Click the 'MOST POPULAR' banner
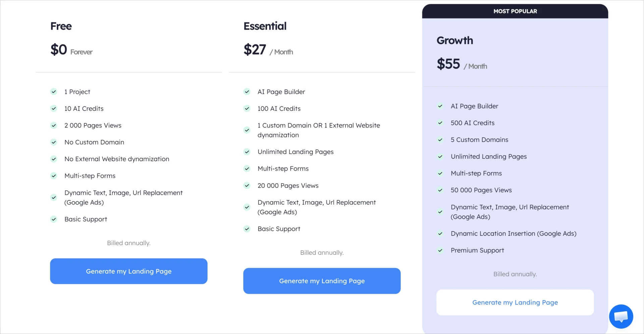The width and height of the screenshot is (644, 334). point(515,11)
